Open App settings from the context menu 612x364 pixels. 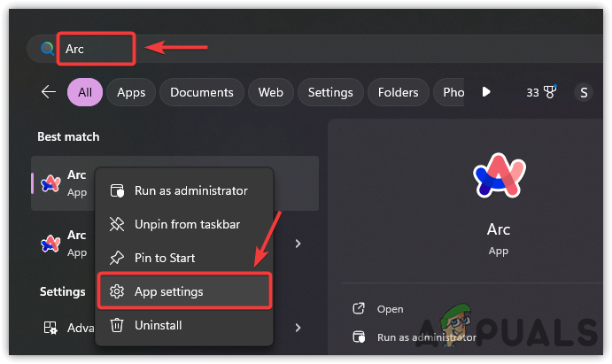[x=184, y=291]
